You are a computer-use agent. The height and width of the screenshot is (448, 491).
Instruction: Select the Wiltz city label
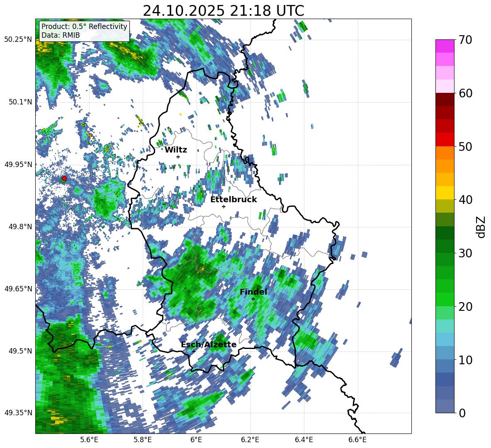pyautogui.click(x=176, y=150)
